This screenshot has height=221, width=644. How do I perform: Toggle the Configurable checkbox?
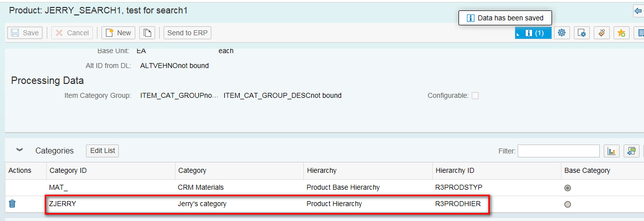click(x=475, y=95)
